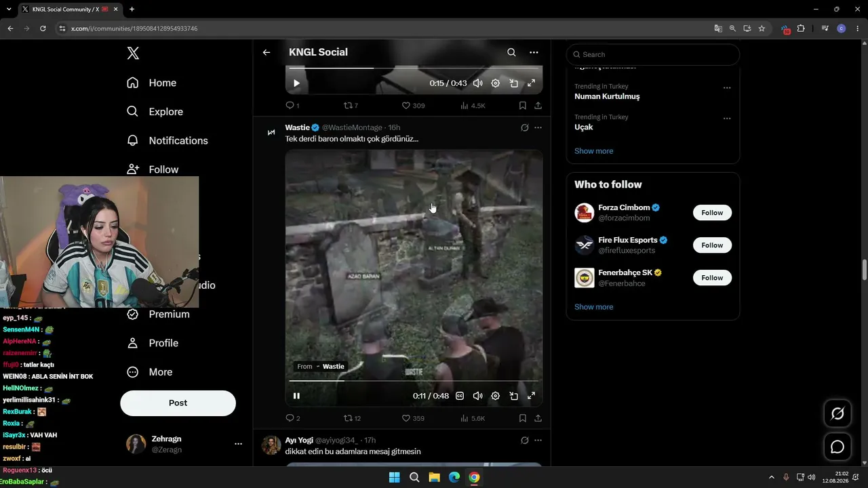Open the Windows Start menu
Image resolution: width=868 pixels, height=488 pixels.
click(x=394, y=477)
